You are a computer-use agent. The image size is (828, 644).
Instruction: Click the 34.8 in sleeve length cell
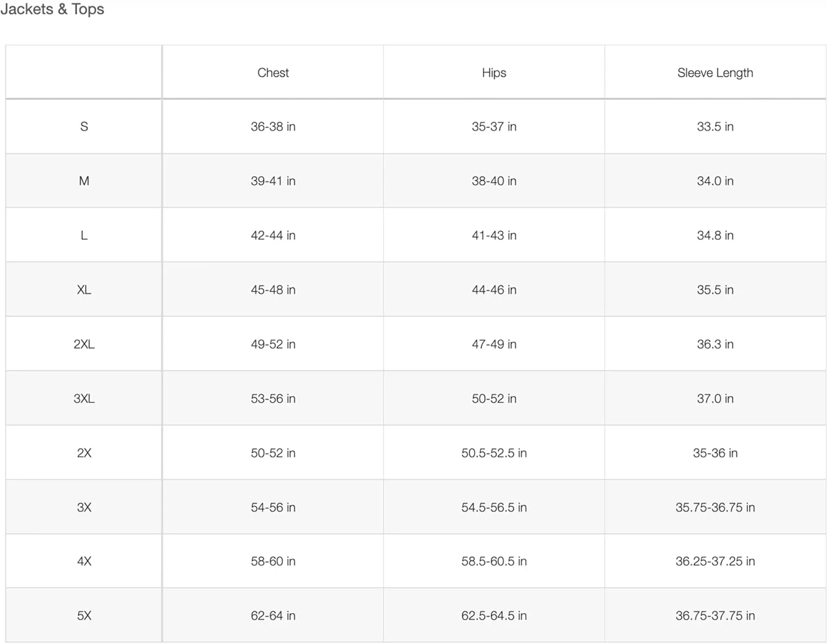715,236
